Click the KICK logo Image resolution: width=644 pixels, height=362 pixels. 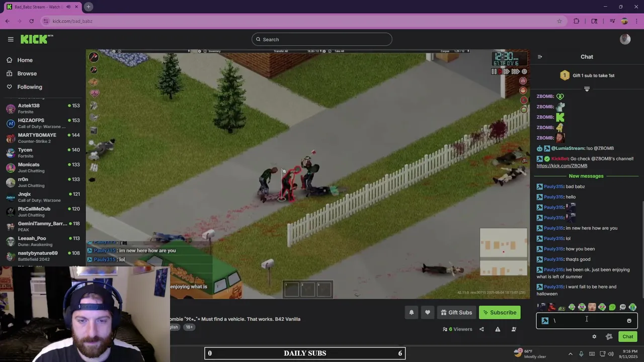[36, 39]
